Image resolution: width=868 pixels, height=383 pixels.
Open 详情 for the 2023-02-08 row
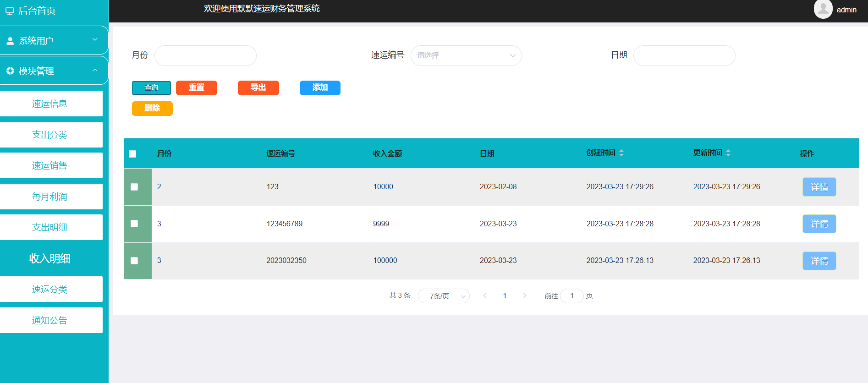(x=819, y=187)
